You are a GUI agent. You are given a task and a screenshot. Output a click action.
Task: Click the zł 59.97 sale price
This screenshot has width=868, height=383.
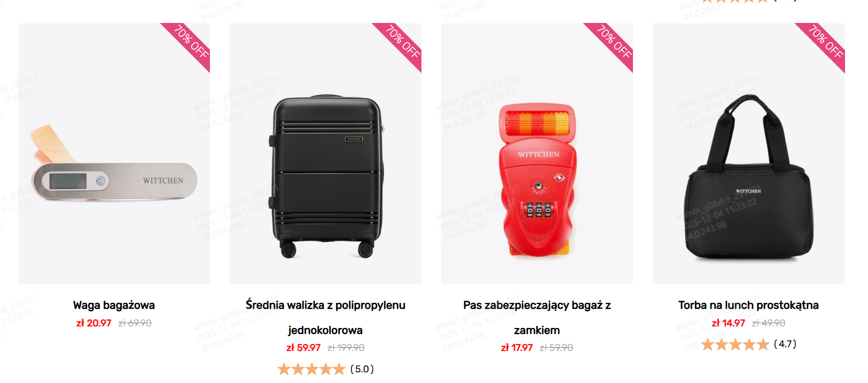point(303,348)
